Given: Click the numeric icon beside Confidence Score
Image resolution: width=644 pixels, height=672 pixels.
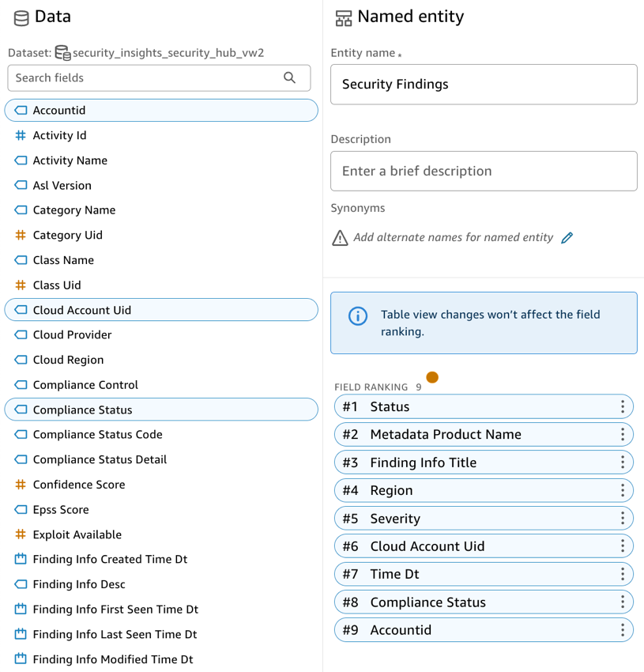Looking at the screenshot, I should [20, 485].
